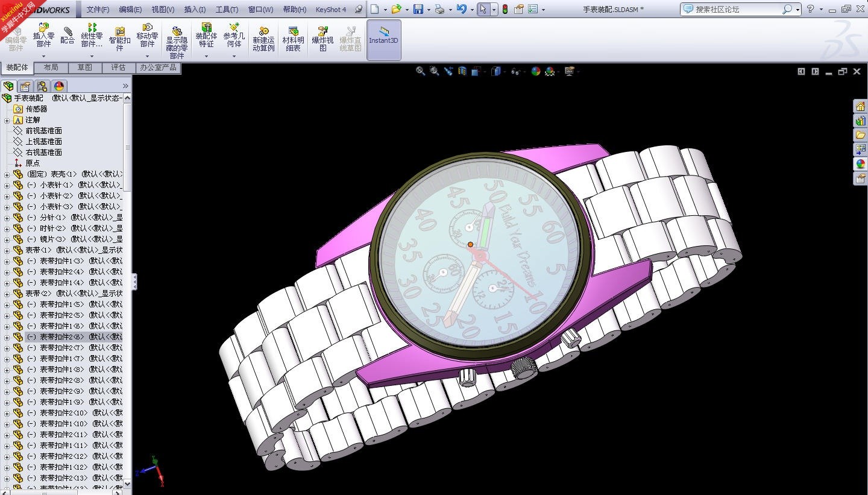This screenshot has width=868, height=495.
Task: Expand the 表带<2> tree node
Action: point(7,294)
